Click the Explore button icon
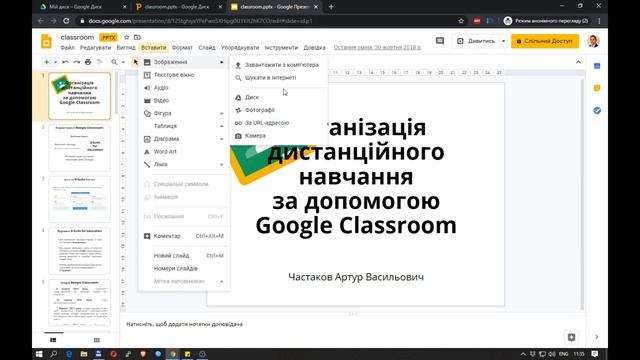The width and height of the screenshot is (640, 360). point(571,337)
